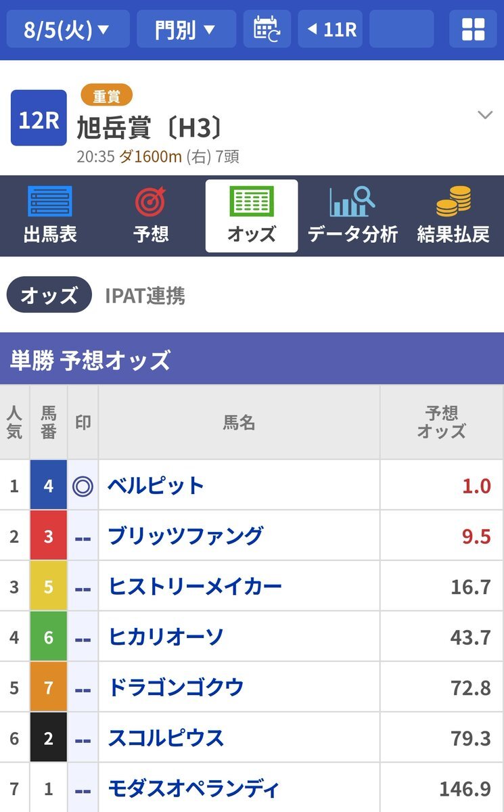Viewport: 504px width, 812px height.
Task: Switch to the IPAT連携 option
Action: click(145, 296)
